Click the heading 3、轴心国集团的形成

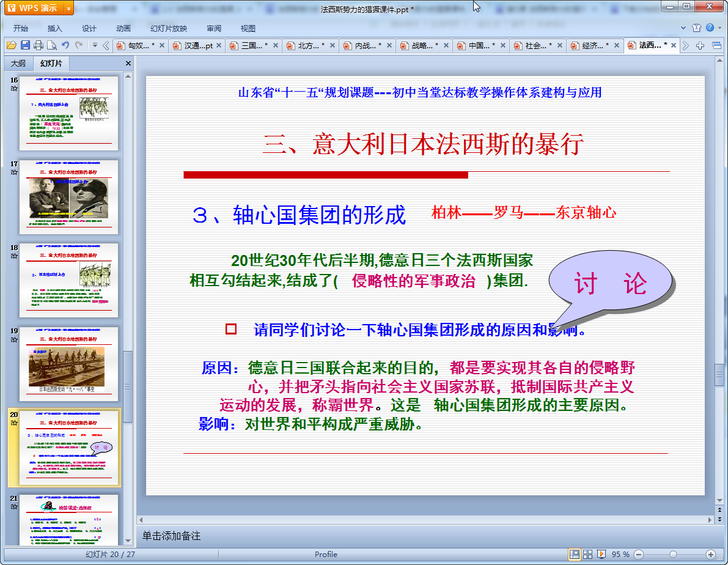(299, 216)
